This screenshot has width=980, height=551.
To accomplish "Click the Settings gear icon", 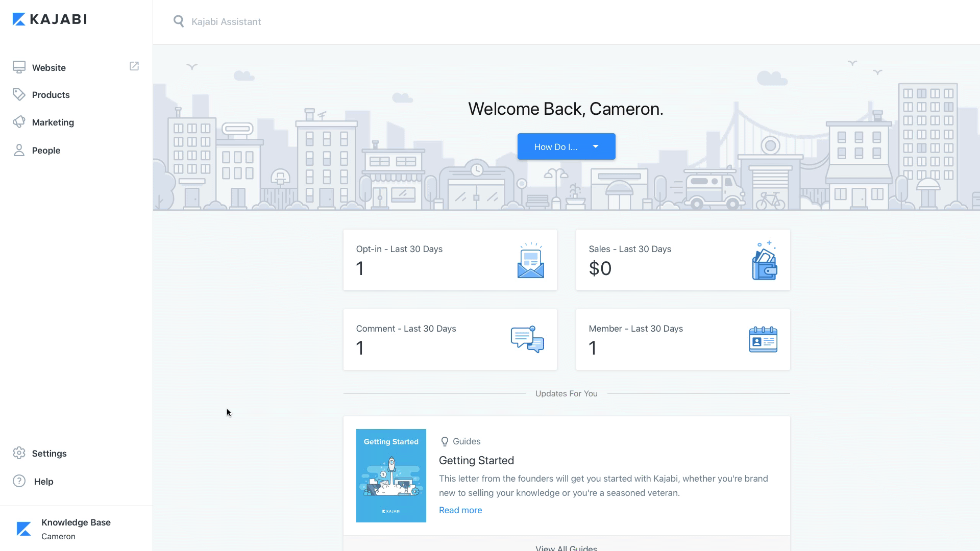I will (19, 453).
